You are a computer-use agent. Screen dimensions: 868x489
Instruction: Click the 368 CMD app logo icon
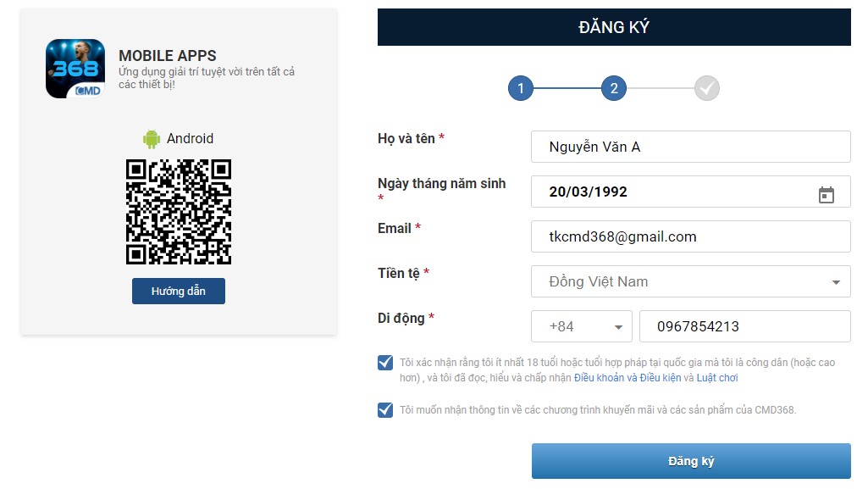(x=75, y=68)
